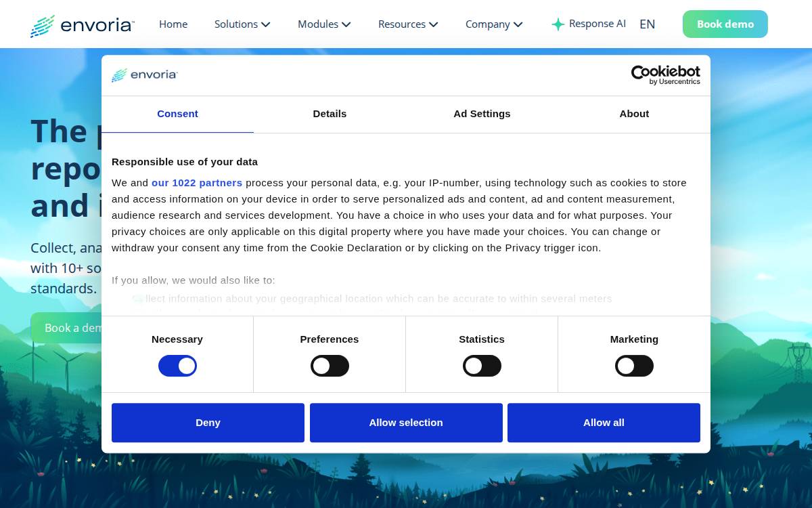Click the Response AI sparkle icon
The height and width of the screenshot is (508, 812).
click(x=558, y=24)
